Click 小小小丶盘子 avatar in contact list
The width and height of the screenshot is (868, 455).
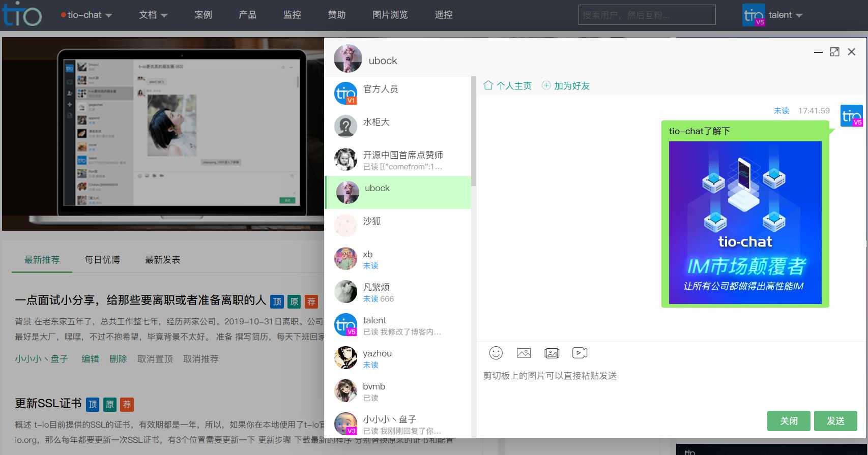tap(345, 423)
